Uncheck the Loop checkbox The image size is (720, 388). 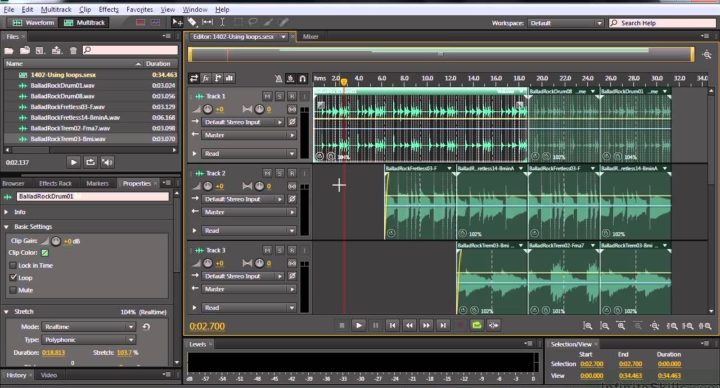tap(13, 278)
